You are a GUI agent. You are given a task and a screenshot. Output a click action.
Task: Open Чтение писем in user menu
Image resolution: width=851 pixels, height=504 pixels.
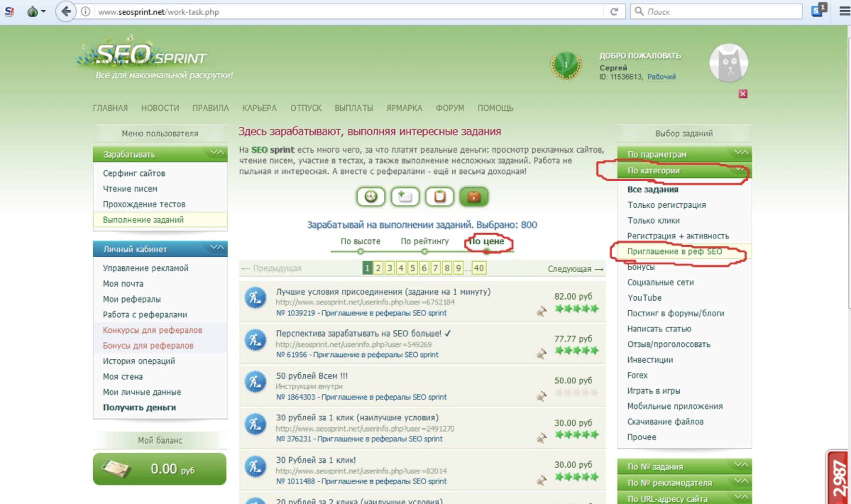pos(130,189)
